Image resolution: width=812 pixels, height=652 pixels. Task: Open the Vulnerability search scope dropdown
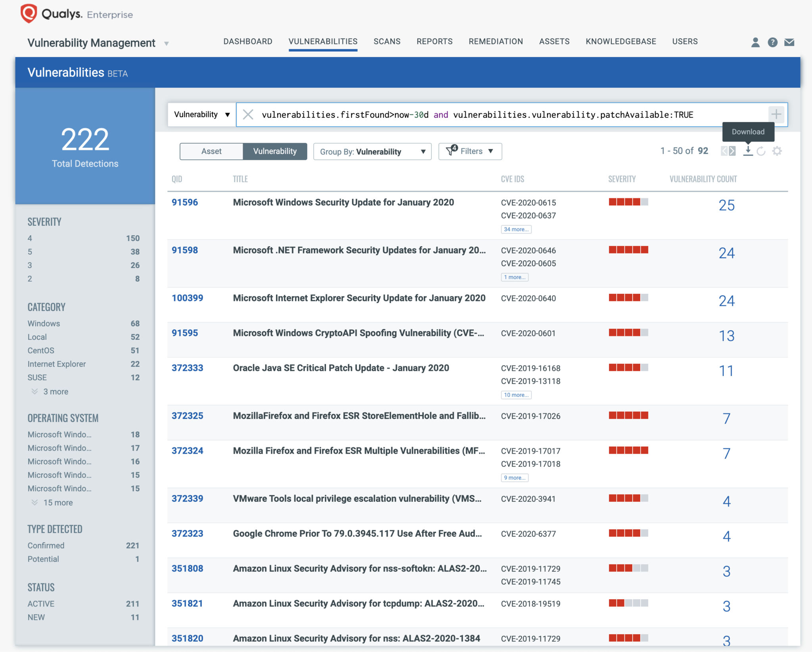[201, 114]
